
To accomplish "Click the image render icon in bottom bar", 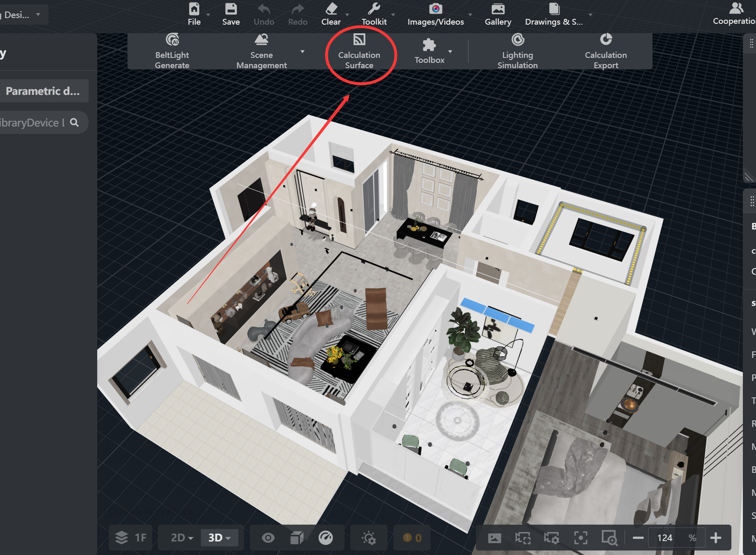I will pos(494,538).
